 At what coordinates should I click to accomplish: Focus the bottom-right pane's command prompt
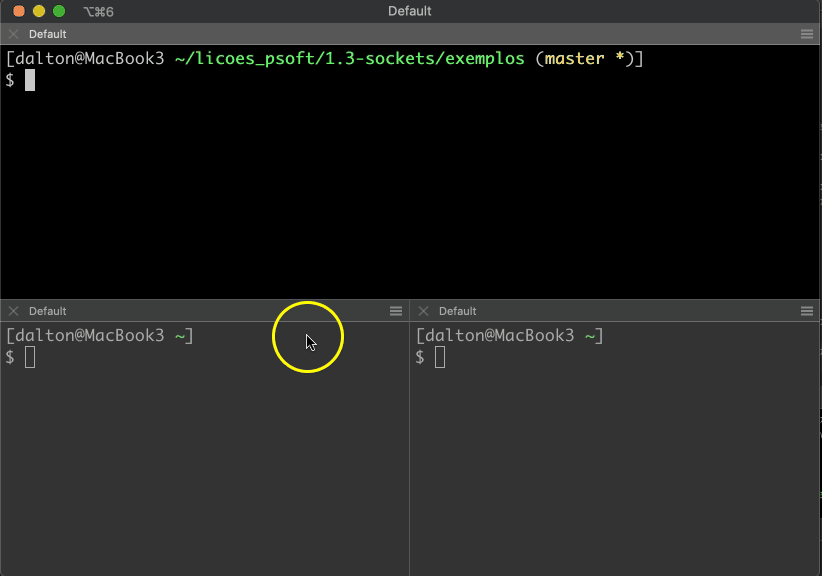pos(440,357)
